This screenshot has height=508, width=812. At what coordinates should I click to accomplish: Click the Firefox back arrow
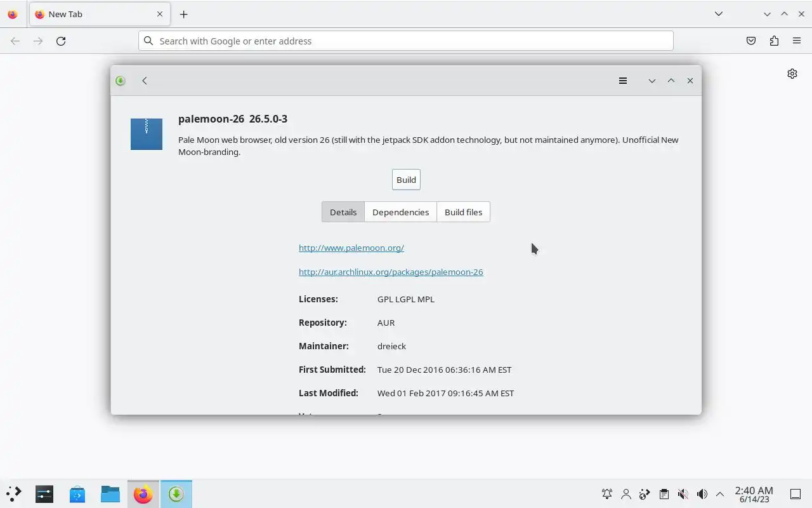(x=15, y=41)
